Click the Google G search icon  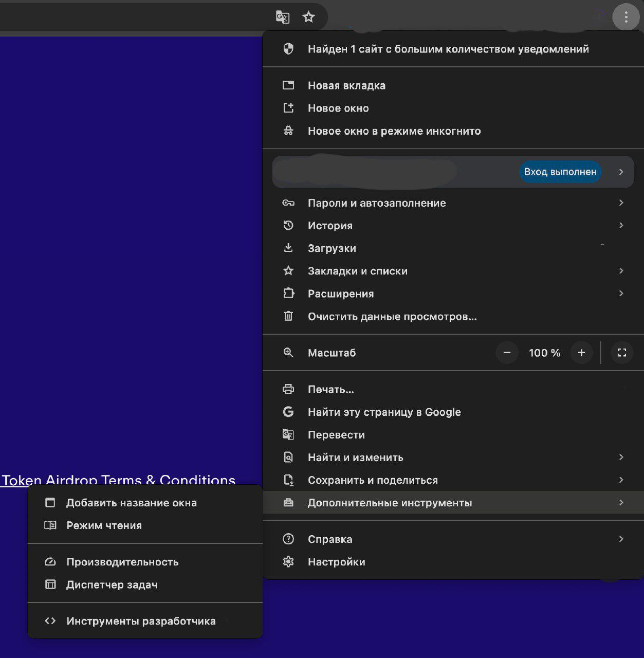(288, 412)
